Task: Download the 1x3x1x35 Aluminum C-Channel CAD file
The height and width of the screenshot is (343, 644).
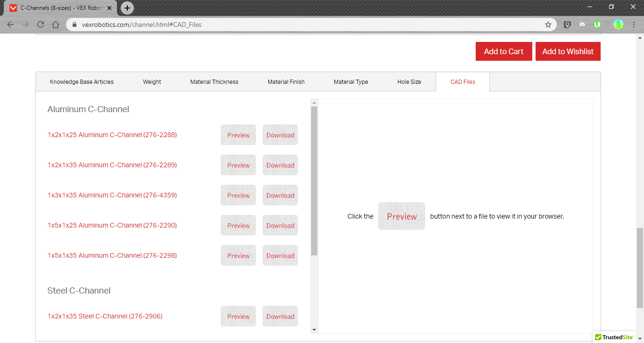Action: (280, 196)
